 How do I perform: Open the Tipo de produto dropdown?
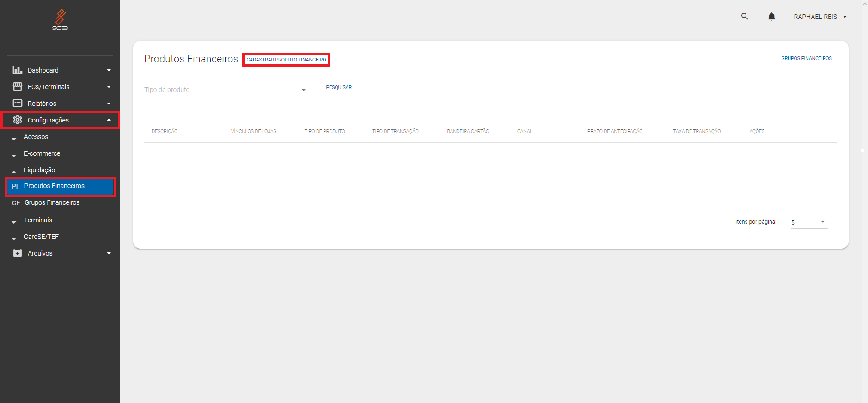pos(226,90)
